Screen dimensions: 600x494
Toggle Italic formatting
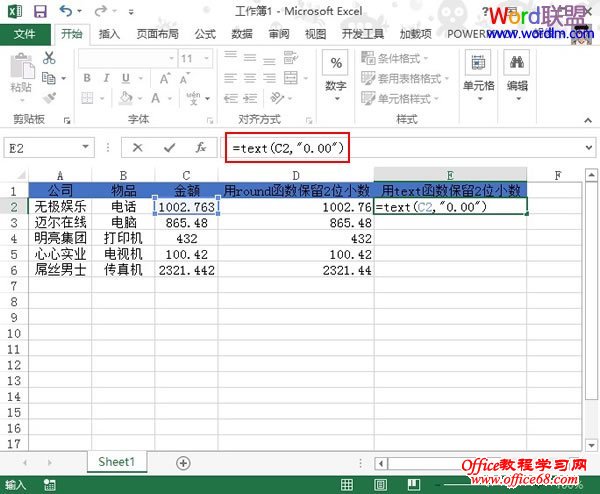pos(106,78)
